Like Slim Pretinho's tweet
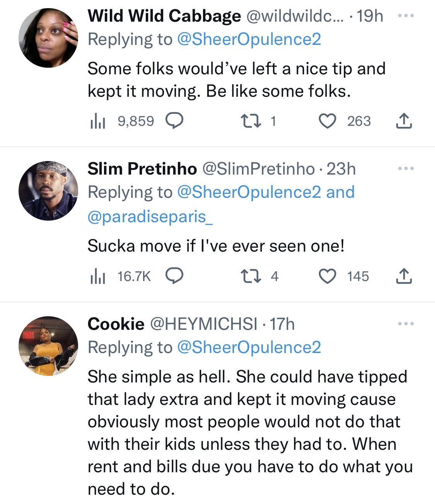 coord(327,276)
